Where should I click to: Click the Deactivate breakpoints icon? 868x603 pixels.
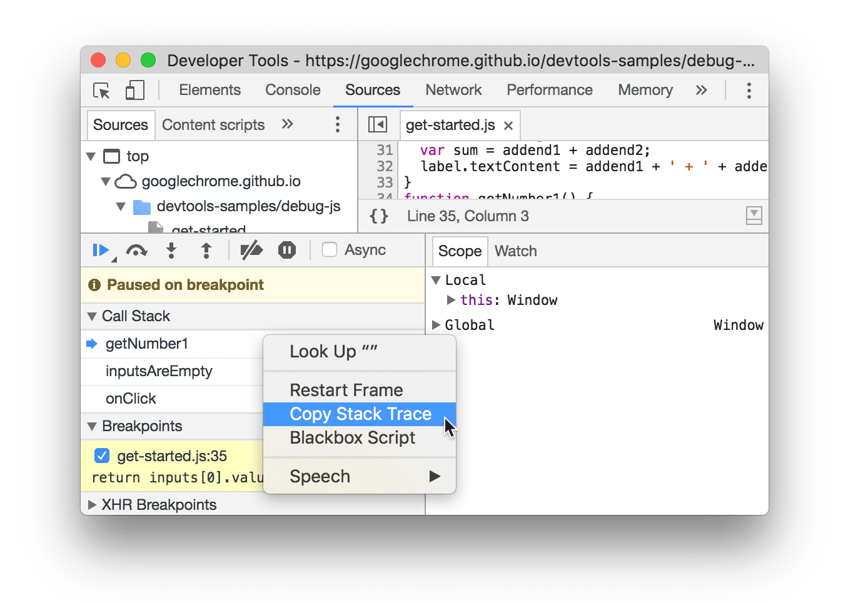(x=251, y=250)
